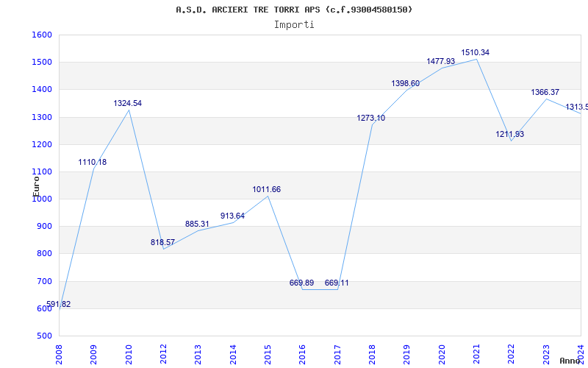Click the y-axis tick 1500
This screenshot has width=588, height=368.
[x=42, y=63]
